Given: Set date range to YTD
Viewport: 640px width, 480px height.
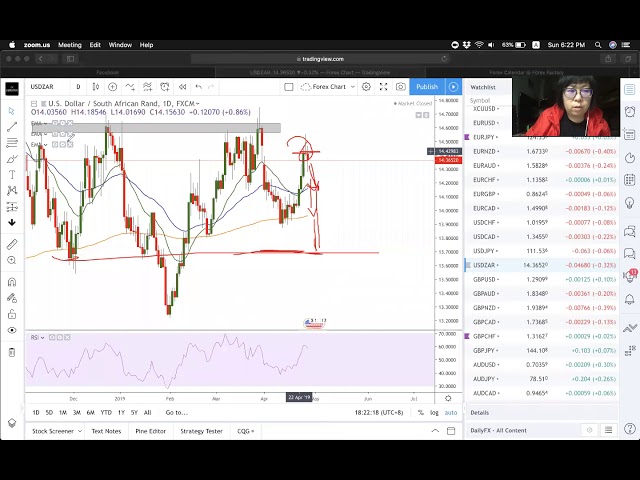Looking at the screenshot, I should tap(106, 412).
